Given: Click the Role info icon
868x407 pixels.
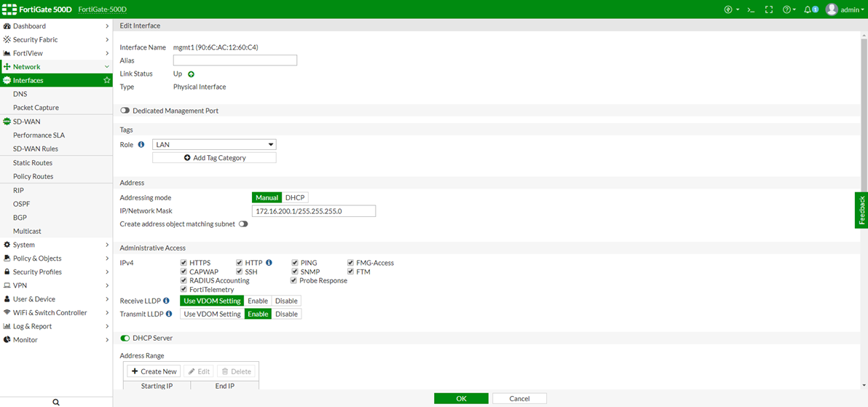Looking at the screenshot, I should coord(141,145).
